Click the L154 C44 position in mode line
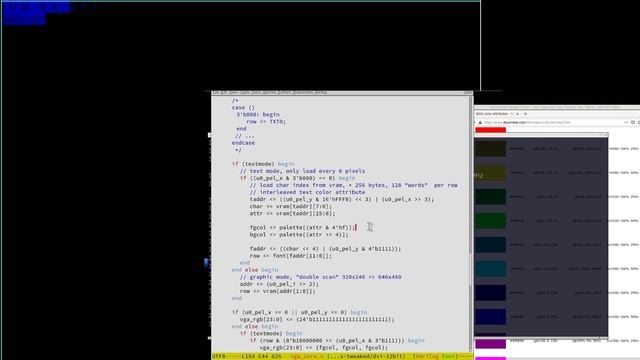Image resolution: width=640 pixels, height=360 pixels. point(256,356)
